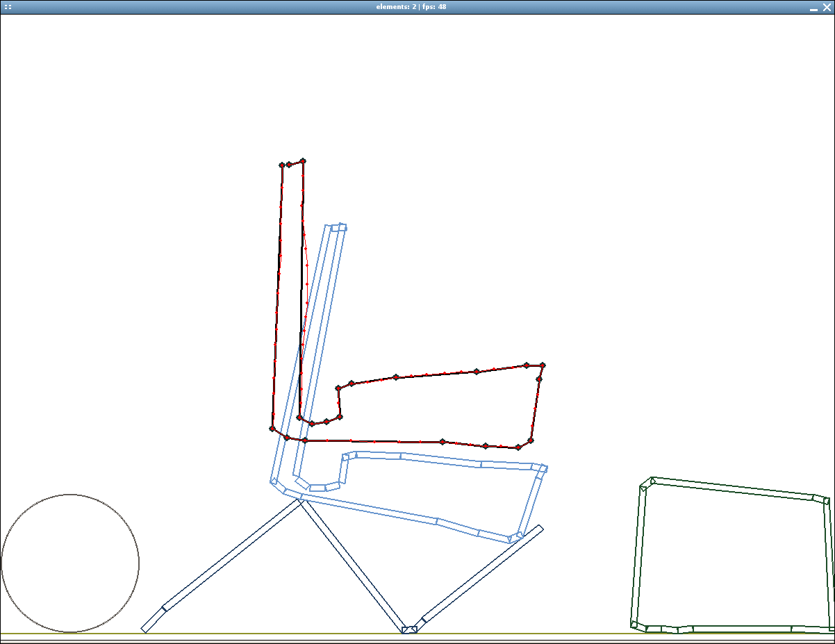
Task: Click the ground line at the bottom
Action: (x=418, y=634)
